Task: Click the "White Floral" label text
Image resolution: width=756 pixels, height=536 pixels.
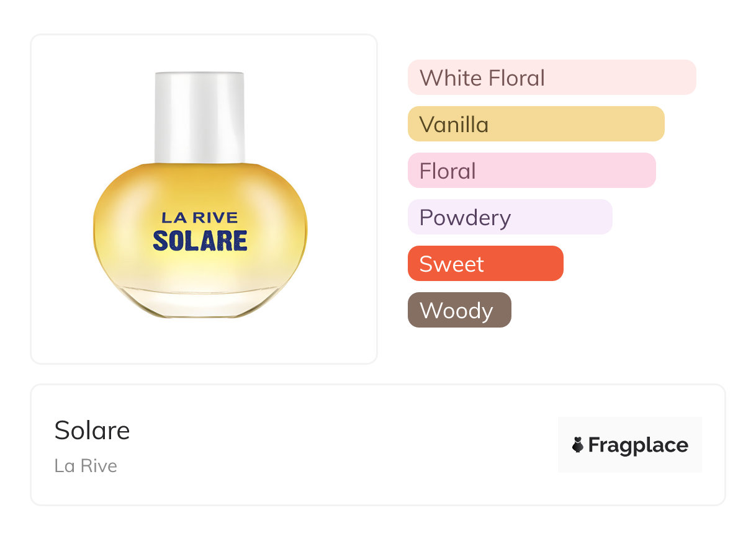Action: coord(482,78)
